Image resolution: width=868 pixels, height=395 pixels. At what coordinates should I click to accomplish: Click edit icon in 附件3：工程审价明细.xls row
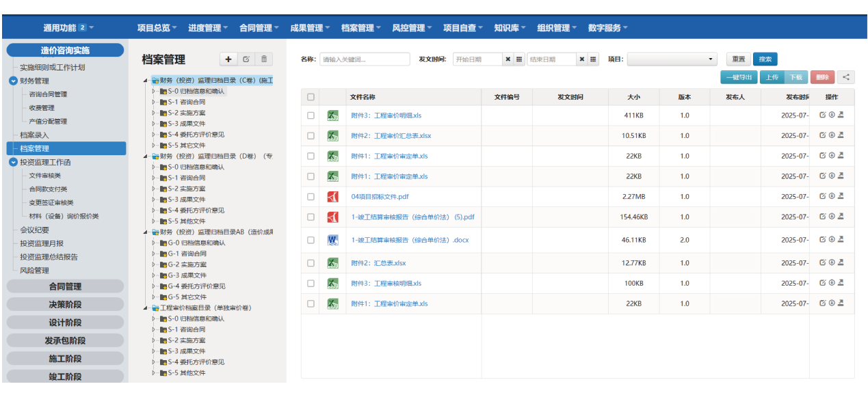pyautogui.click(x=823, y=115)
